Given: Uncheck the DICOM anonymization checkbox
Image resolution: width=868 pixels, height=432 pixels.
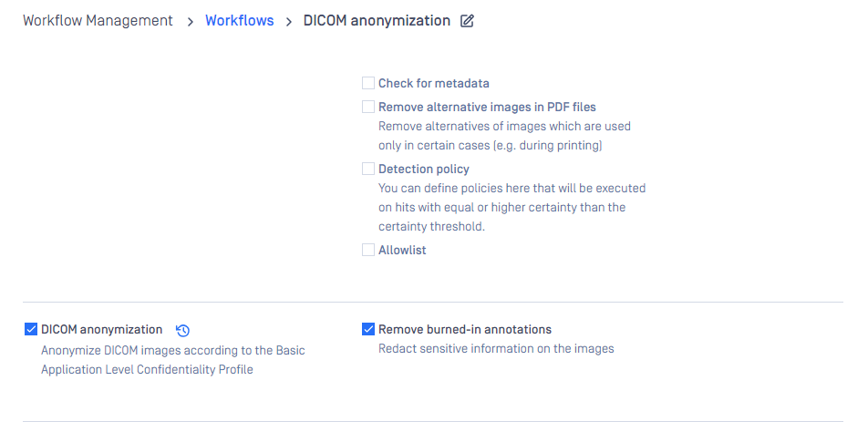Looking at the screenshot, I should point(31,330).
